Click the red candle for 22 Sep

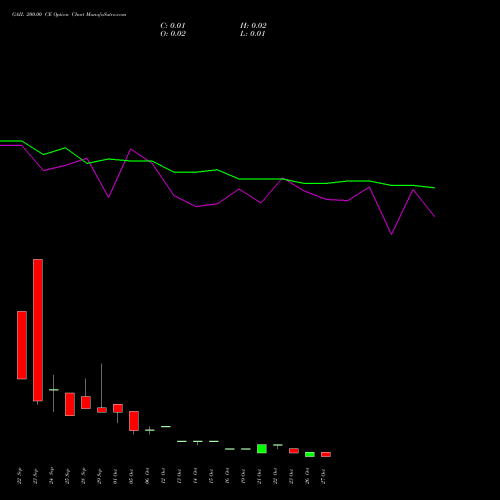coord(22,345)
